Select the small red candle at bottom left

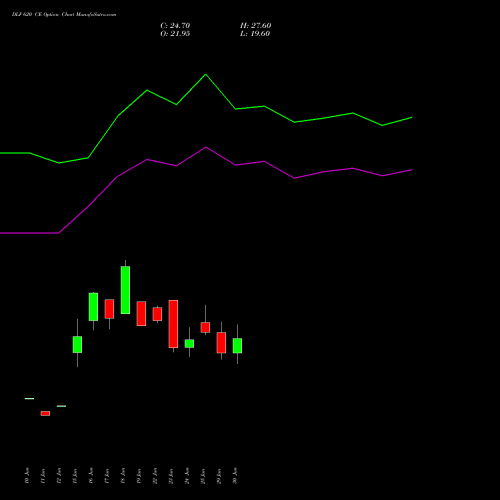[45, 413]
